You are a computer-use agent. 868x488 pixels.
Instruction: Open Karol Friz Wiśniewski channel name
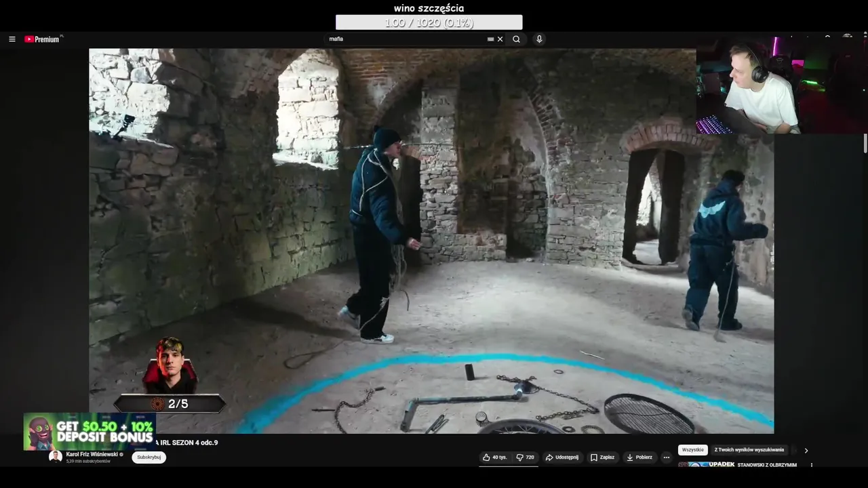(92, 454)
